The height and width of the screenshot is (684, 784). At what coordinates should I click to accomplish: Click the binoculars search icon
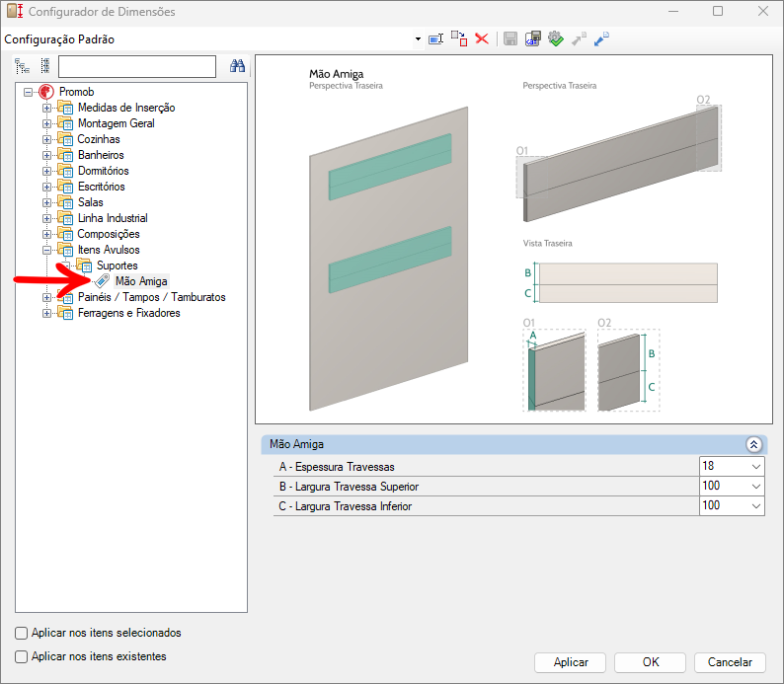click(237, 66)
